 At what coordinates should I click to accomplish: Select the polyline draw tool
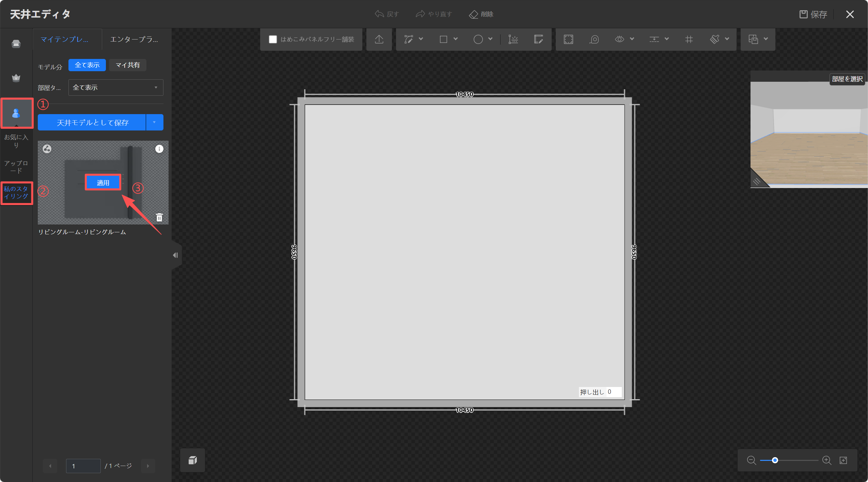pos(409,40)
